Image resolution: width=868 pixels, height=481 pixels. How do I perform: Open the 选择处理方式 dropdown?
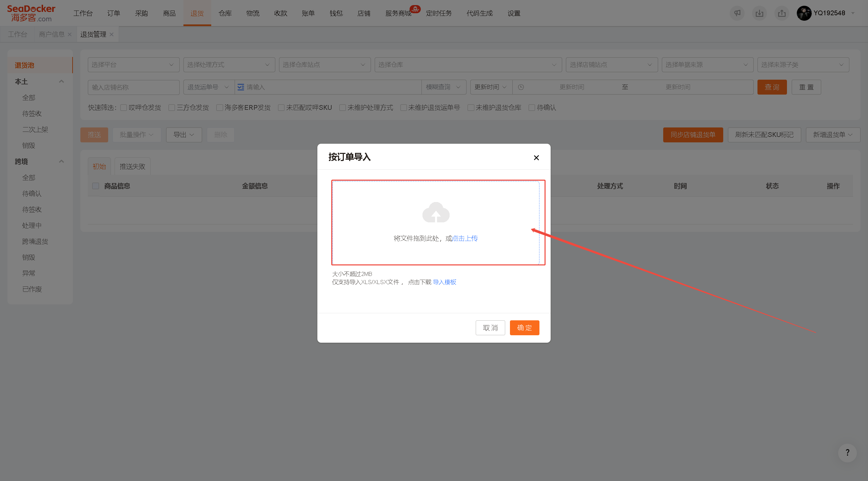[x=229, y=65]
